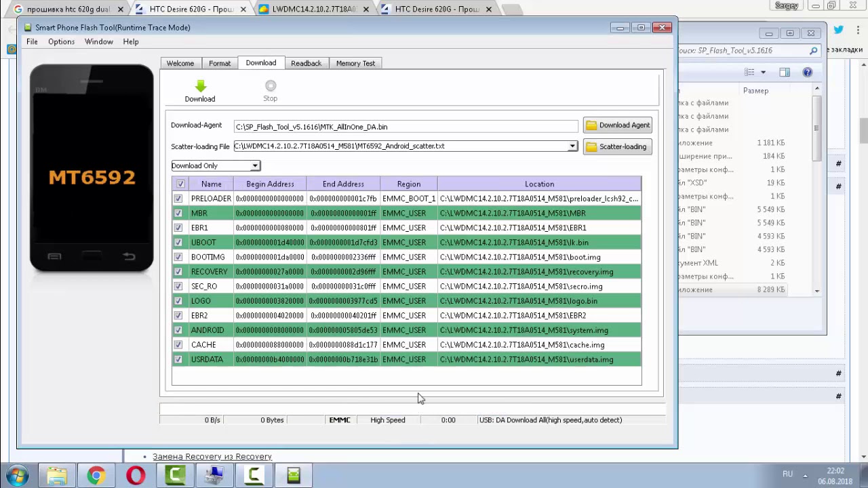
Task: Toggle the Explorer preview pane icon
Action: coord(785,72)
